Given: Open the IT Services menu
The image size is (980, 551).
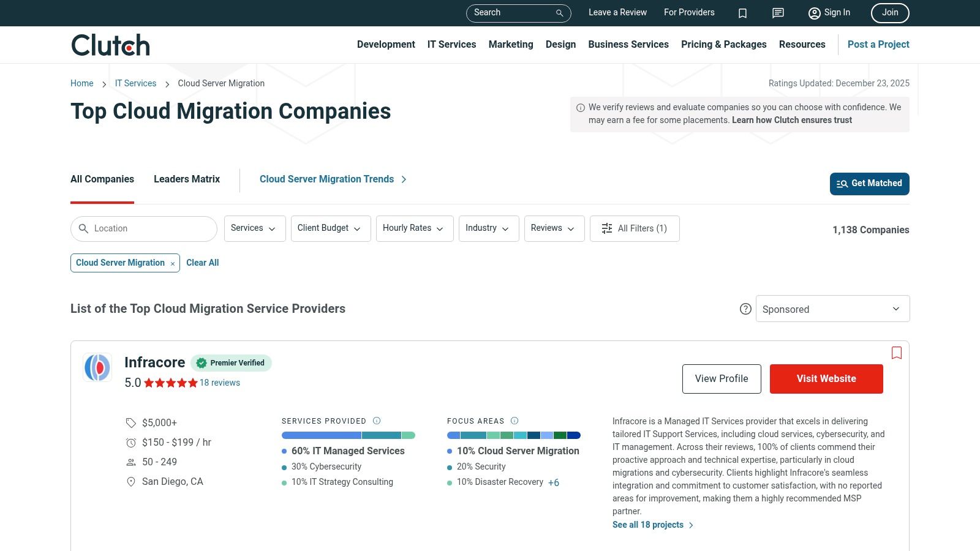Looking at the screenshot, I should click(x=451, y=44).
